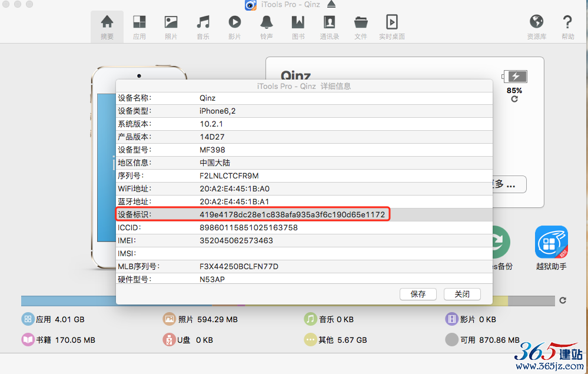This screenshot has width=588, height=374.
Task: Click the 书籍 170.05 MB storage icon
Action: click(28, 340)
